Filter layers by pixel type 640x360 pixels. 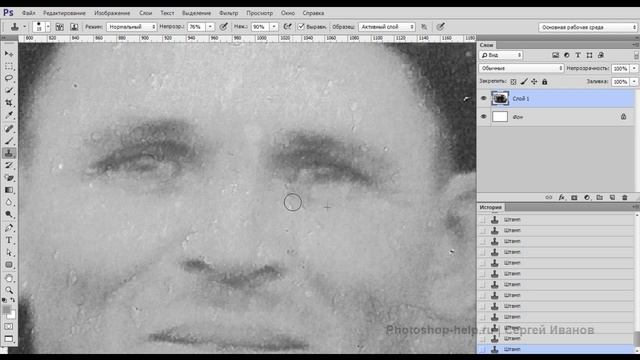(556, 55)
